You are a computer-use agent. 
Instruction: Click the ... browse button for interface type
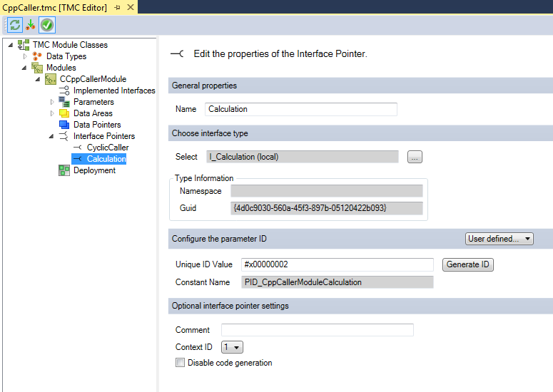415,157
